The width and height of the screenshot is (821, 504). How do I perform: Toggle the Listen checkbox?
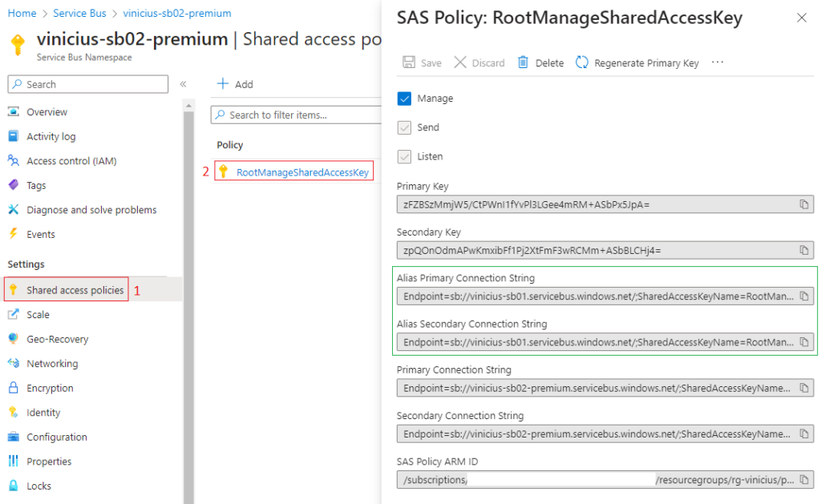[404, 156]
